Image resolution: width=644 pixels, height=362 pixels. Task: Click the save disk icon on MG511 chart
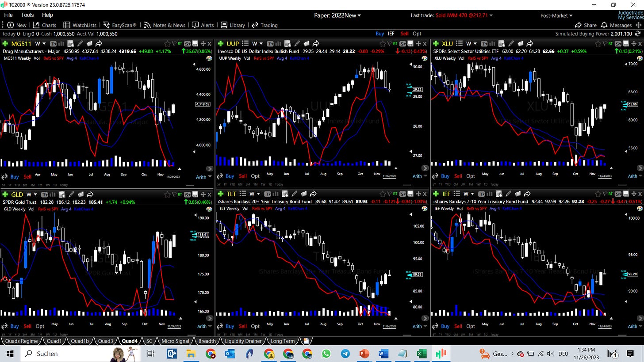(x=195, y=44)
